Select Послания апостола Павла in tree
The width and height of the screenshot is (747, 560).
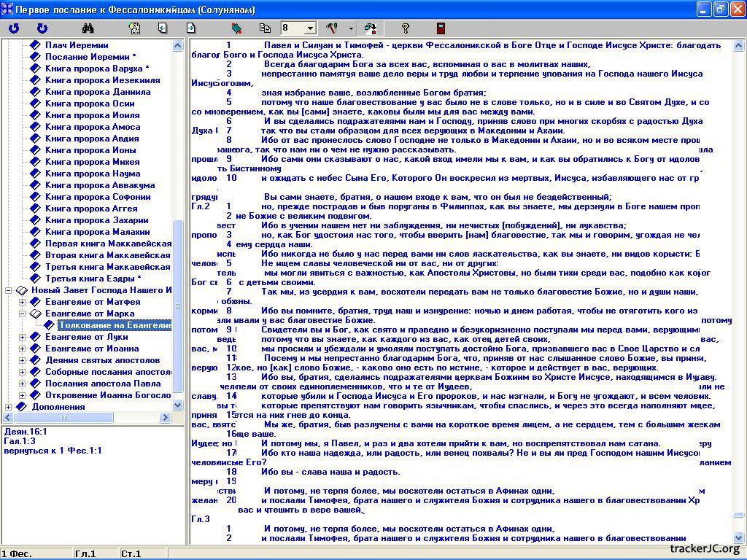(103, 384)
